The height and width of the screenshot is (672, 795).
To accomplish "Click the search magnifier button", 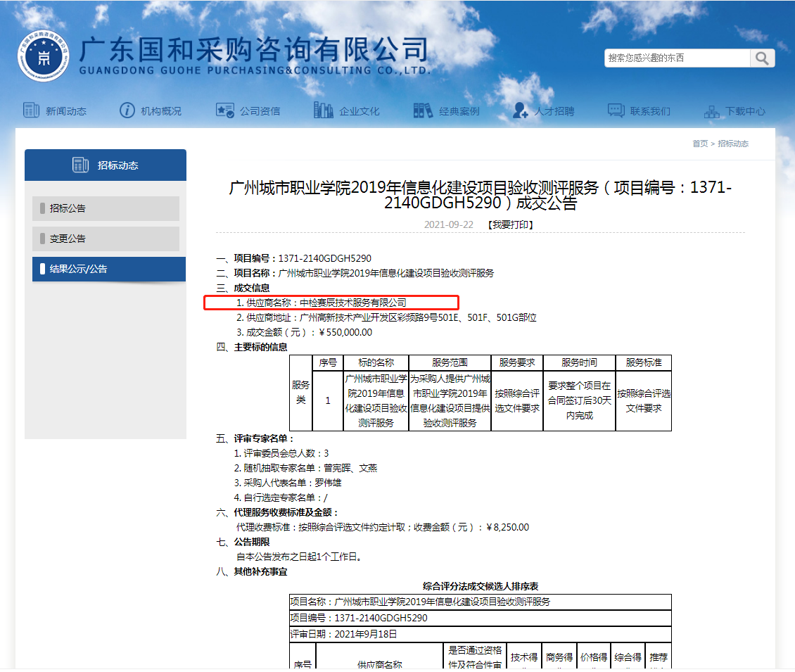I will [x=762, y=58].
